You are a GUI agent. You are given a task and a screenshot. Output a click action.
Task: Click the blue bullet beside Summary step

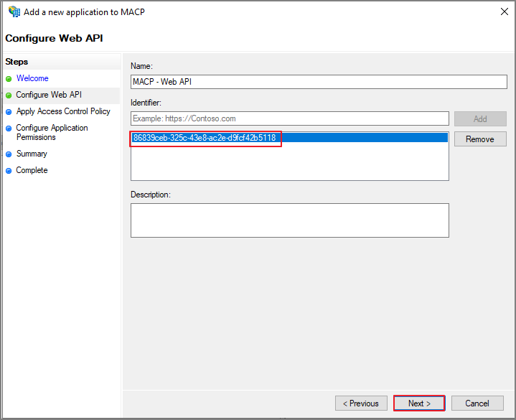pos(9,154)
